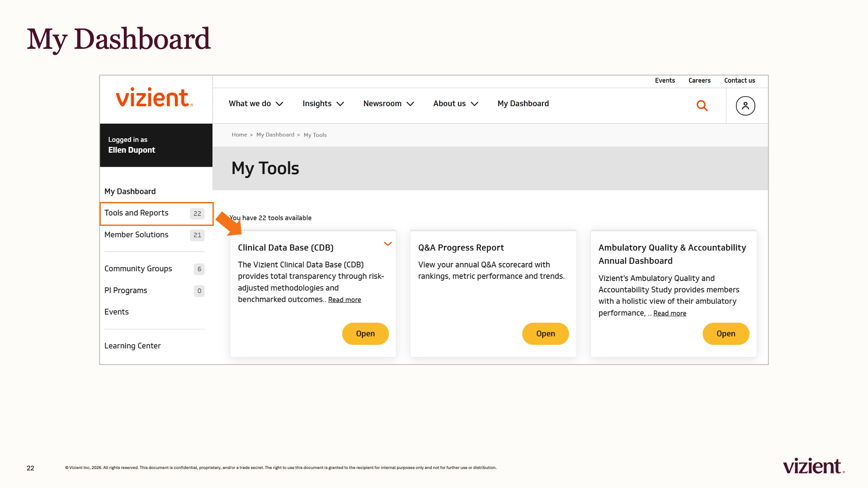This screenshot has width=868, height=488.
Task: Select Tools and Reports sidebar item
Action: (x=156, y=214)
